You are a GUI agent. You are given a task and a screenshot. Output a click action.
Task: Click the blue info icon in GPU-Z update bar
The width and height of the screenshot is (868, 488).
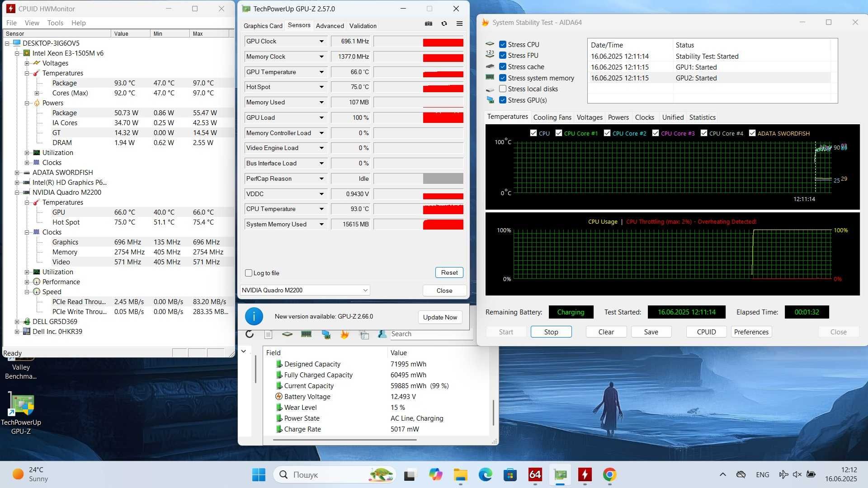[x=254, y=316]
